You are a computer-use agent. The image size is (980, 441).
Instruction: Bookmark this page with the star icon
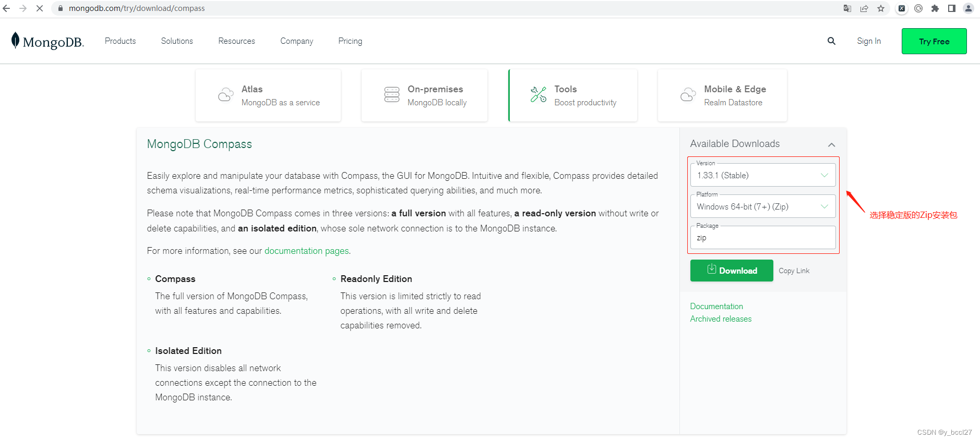click(x=881, y=8)
